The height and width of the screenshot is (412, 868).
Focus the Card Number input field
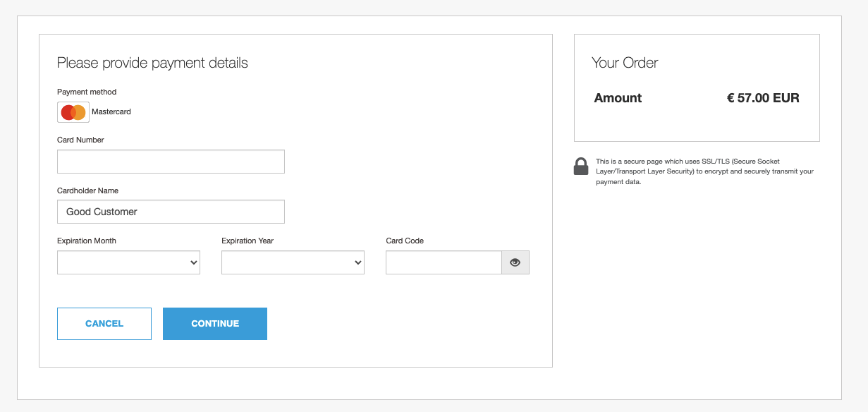tap(171, 162)
